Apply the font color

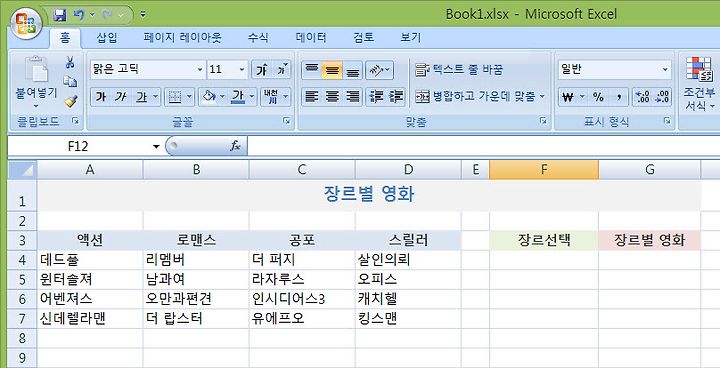tap(237, 97)
